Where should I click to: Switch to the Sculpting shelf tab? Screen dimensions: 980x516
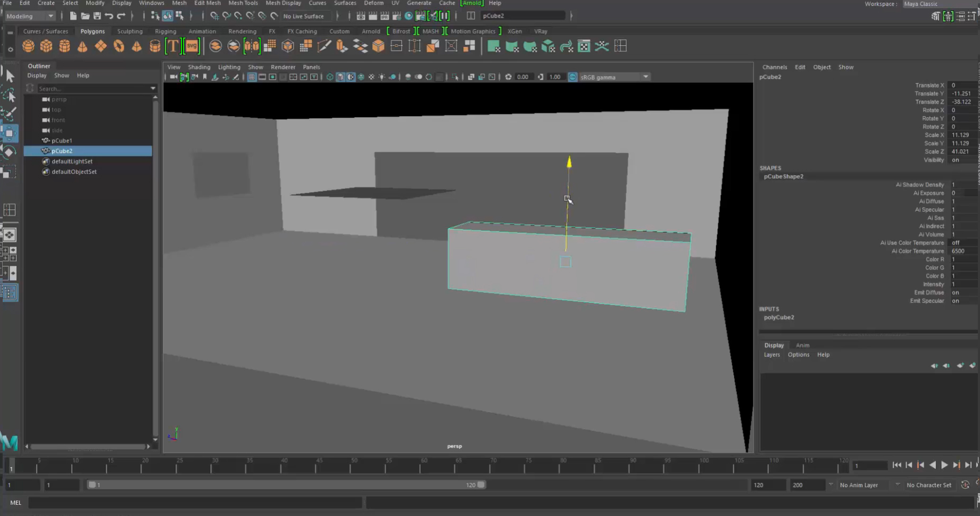pos(130,31)
